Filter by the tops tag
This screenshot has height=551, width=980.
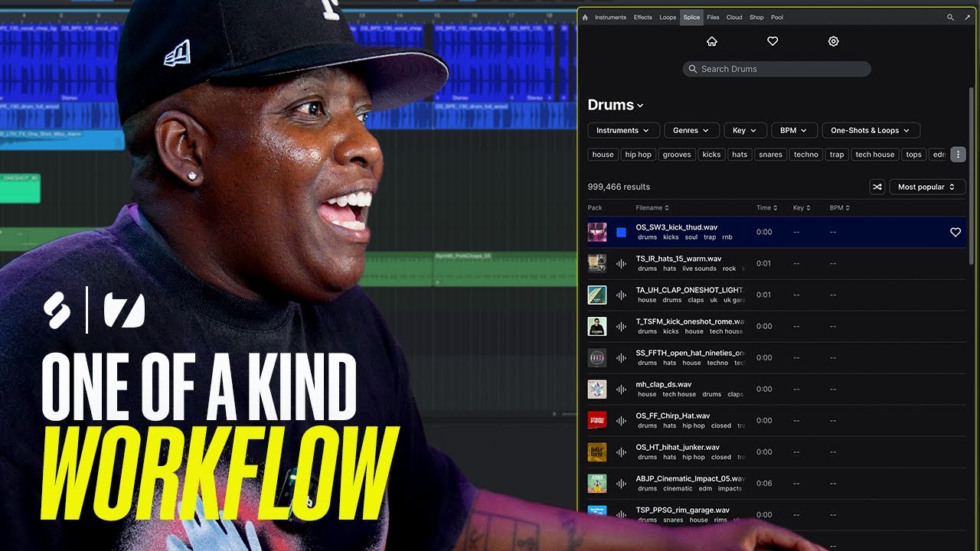click(914, 155)
